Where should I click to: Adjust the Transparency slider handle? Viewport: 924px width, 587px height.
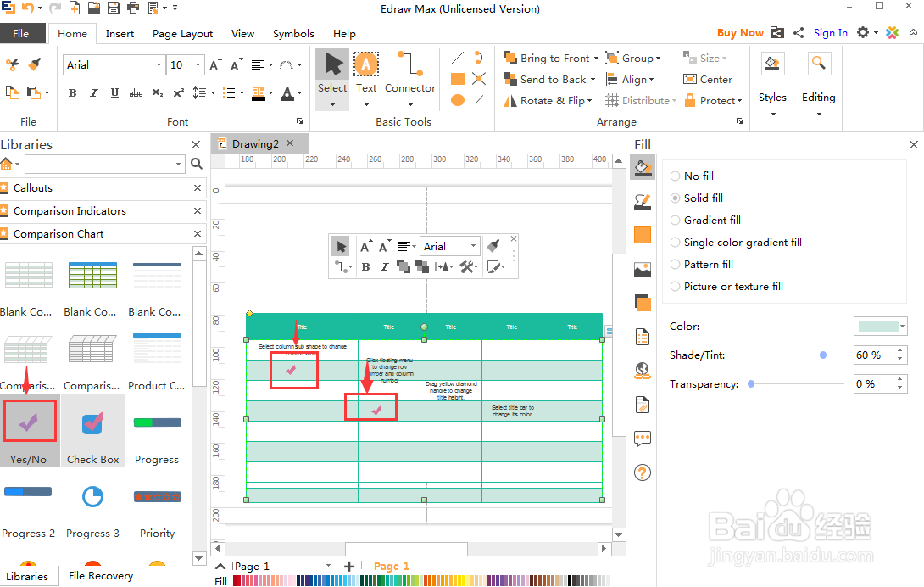(x=751, y=384)
